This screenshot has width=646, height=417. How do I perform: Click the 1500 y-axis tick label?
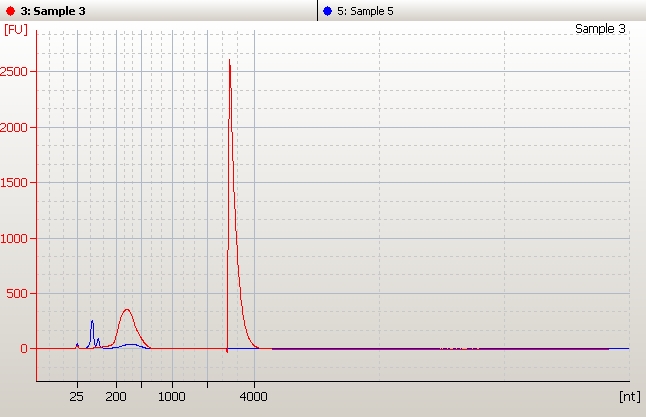pyautogui.click(x=17, y=183)
